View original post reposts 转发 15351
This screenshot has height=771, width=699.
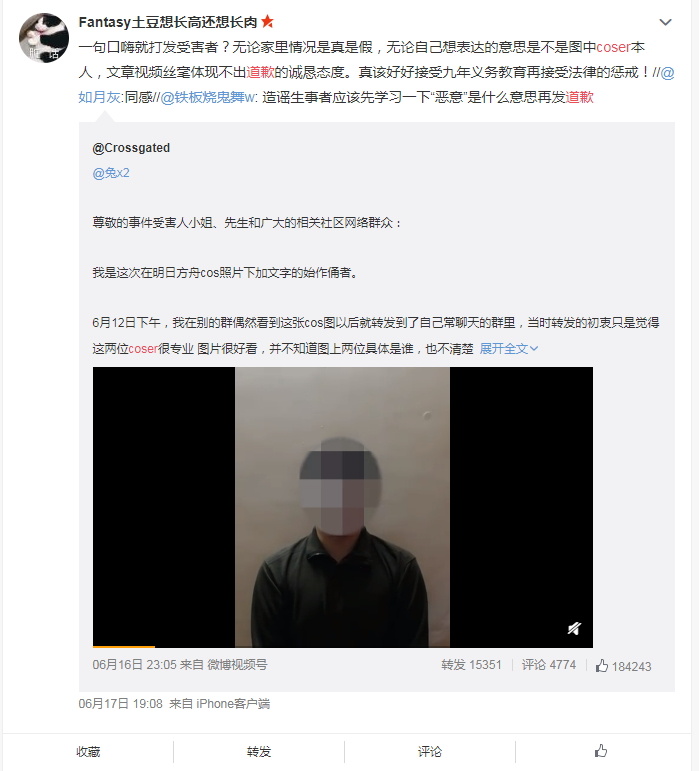point(471,665)
